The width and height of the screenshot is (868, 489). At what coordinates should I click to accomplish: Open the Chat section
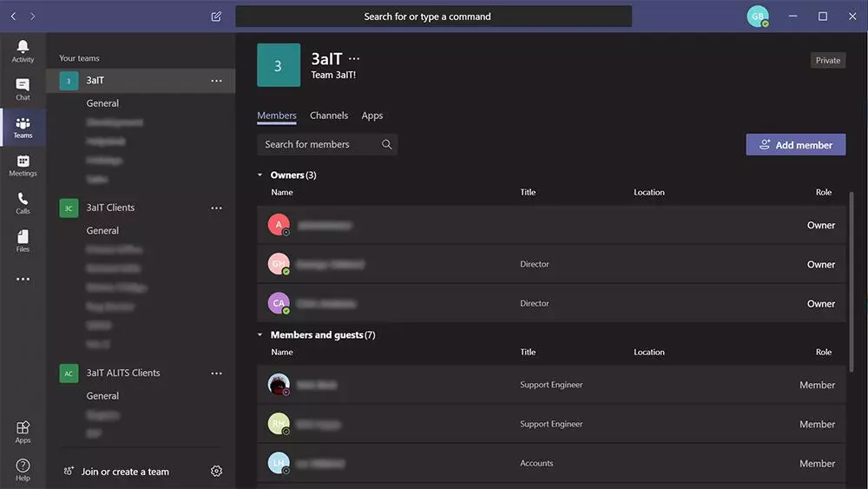click(23, 89)
